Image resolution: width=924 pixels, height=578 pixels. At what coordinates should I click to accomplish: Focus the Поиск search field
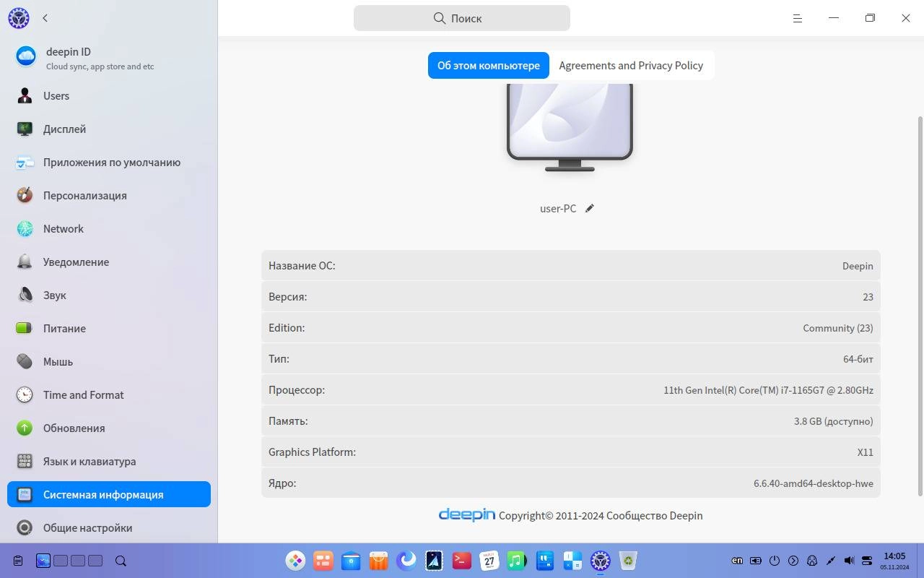[x=462, y=18]
